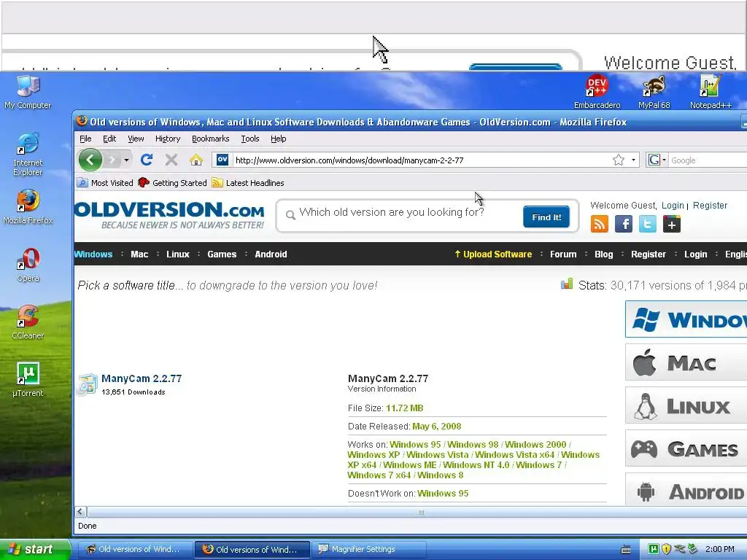This screenshot has height=560, width=747.
Task: Select the Linux tab in the nav bar
Action: coord(178,254)
